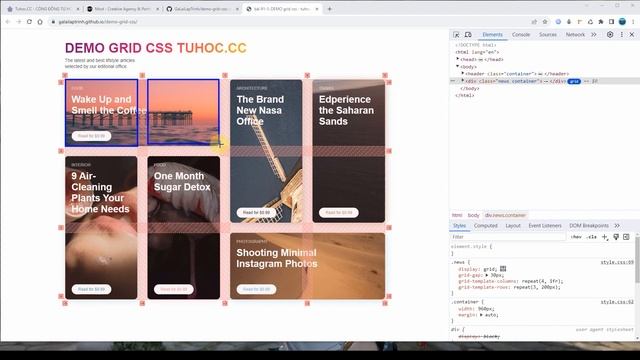Screen dimensions: 640x360
Task: Go back with the browser back arrow
Action: tap(8, 22)
